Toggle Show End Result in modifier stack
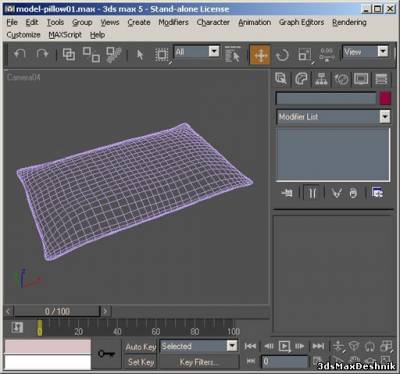 (312, 193)
